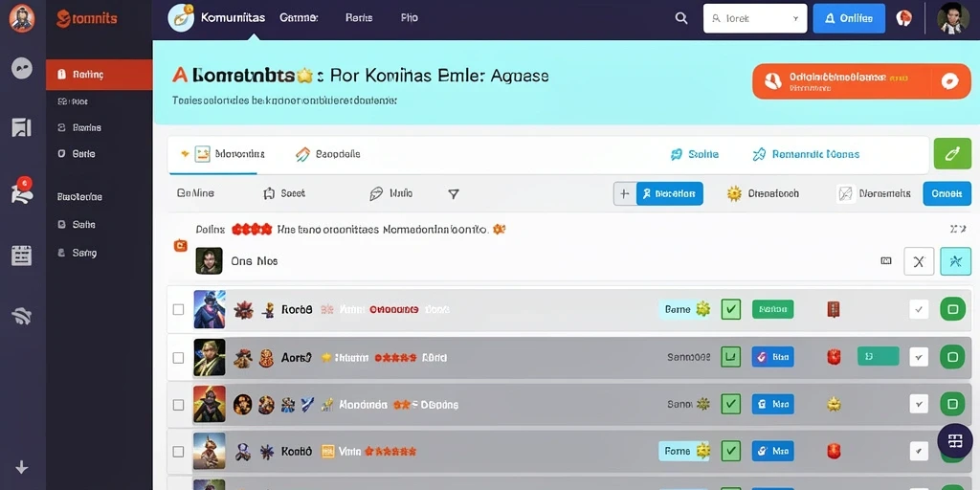Click the Noremeits option icon
Screen dimensions: 980x490
click(x=846, y=193)
